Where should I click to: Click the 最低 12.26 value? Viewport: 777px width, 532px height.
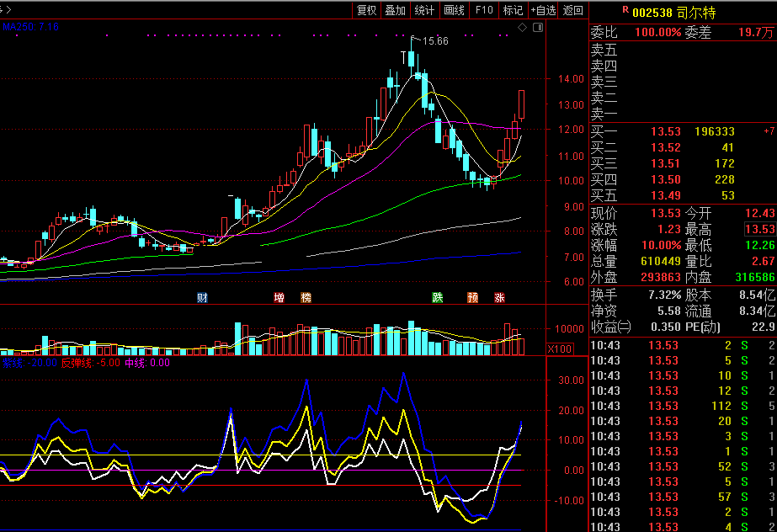click(x=759, y=245)
